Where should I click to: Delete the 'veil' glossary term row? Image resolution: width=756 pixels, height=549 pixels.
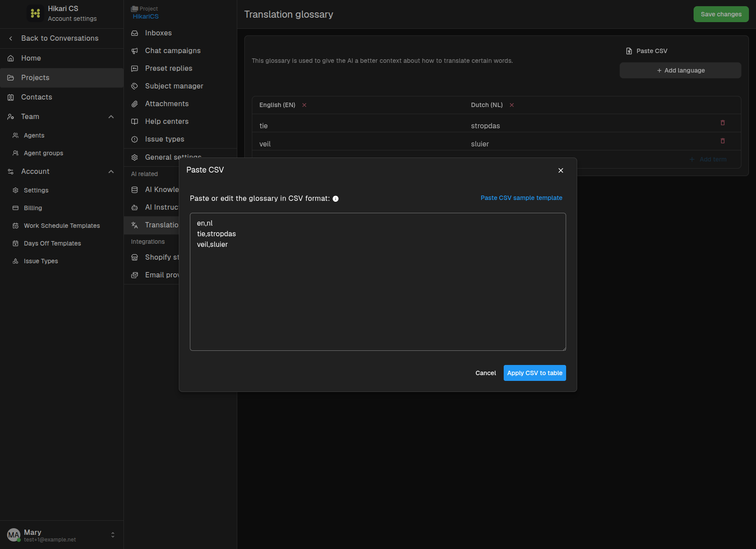click(723, 141)
